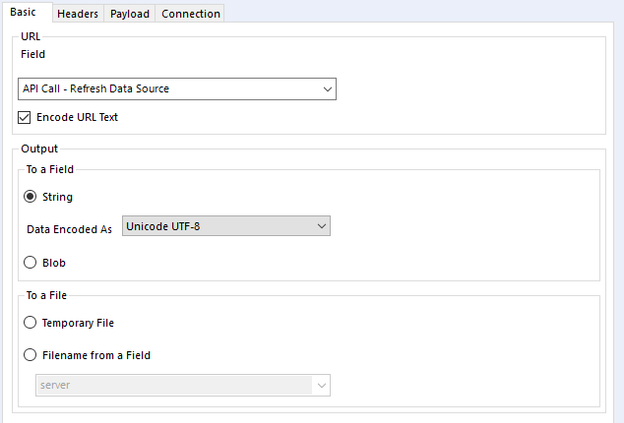
Task: Toggle the Encode URL Text checkbox
Action: click(25, 117)
